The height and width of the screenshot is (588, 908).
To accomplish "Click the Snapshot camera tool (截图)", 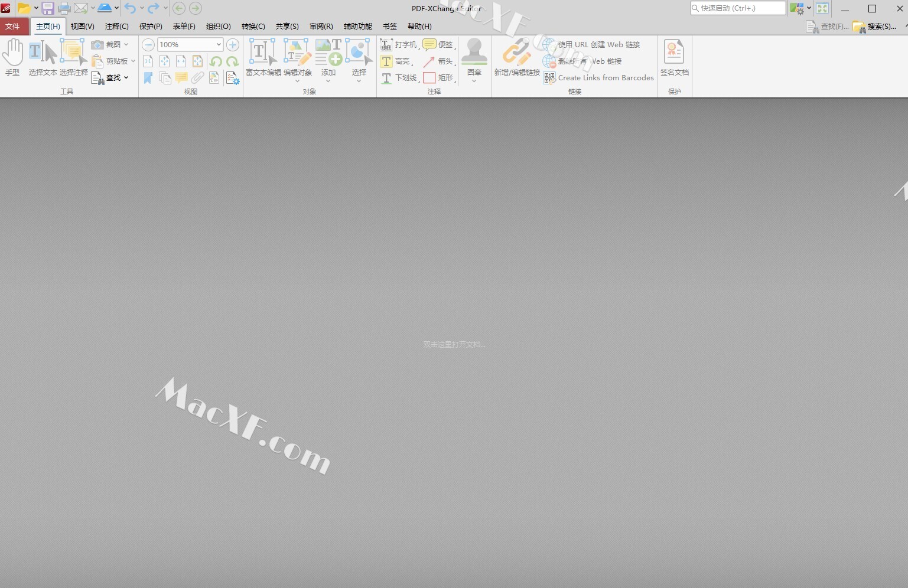I will (x=110, y=44).
